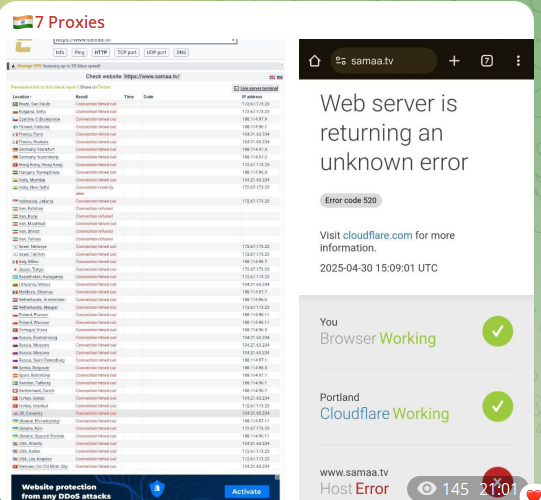The width and height of the screenshot is (541, 500).
Task: Click the samaa.tv address bar
Action: [x=384, y=61]
